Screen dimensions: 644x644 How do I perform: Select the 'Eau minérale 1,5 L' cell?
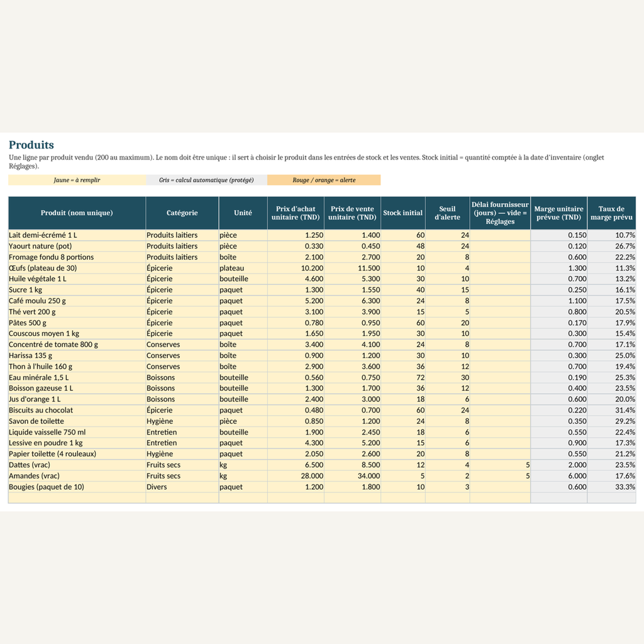77,377
